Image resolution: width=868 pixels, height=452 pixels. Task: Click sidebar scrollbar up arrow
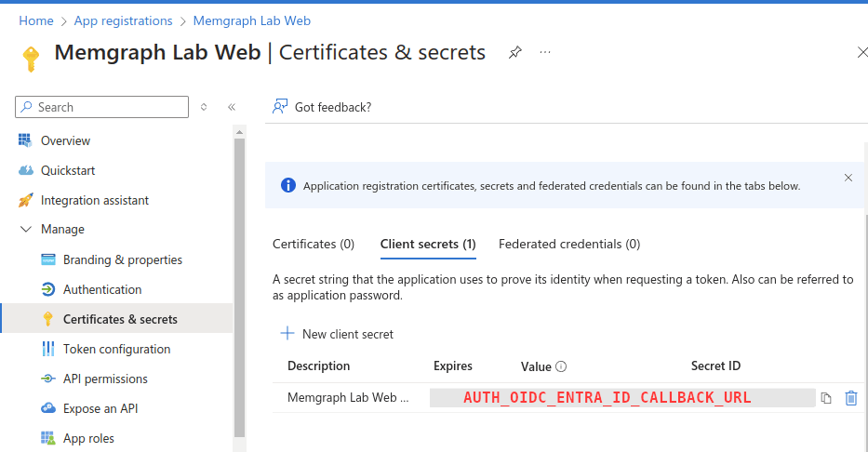pyautogui.click(x=239, y=132)
